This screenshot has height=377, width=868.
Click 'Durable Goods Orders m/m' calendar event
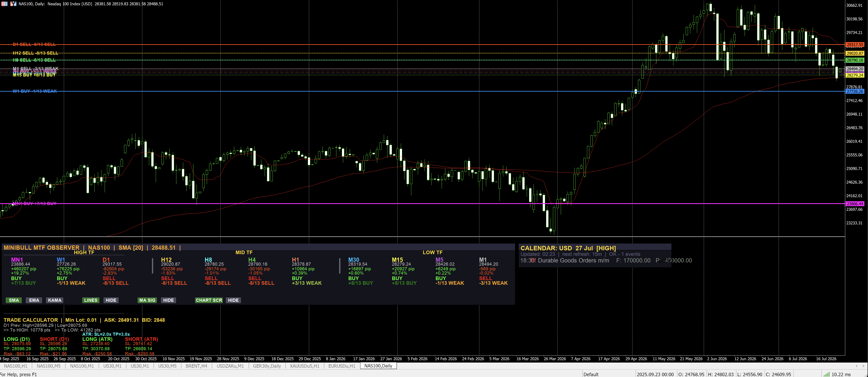pos(574,261)
